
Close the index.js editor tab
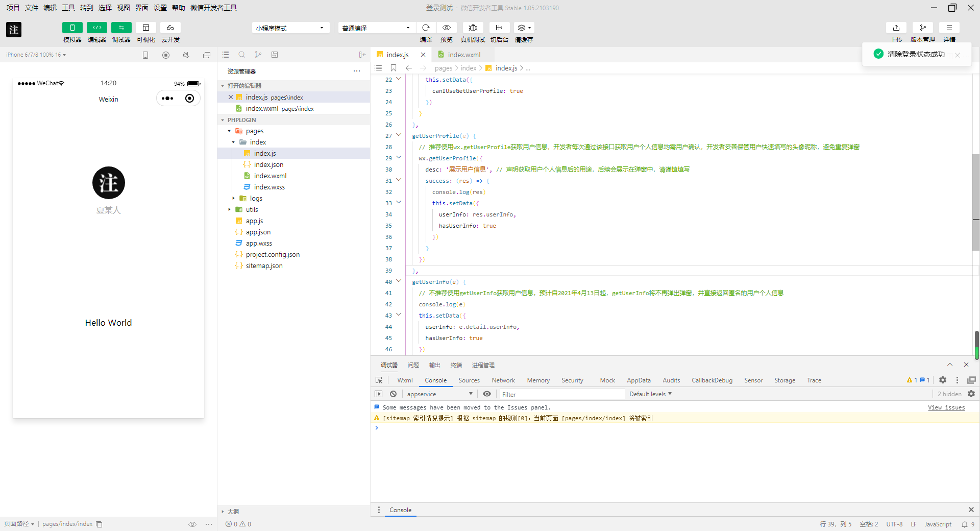click(x=423, y=55)
